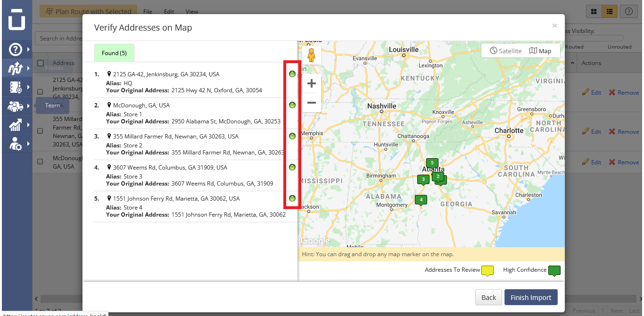Viewport: 644px width, 316px height.
Task: Check the 355 Millard row checkbox
Action: (x=41, y=131)
